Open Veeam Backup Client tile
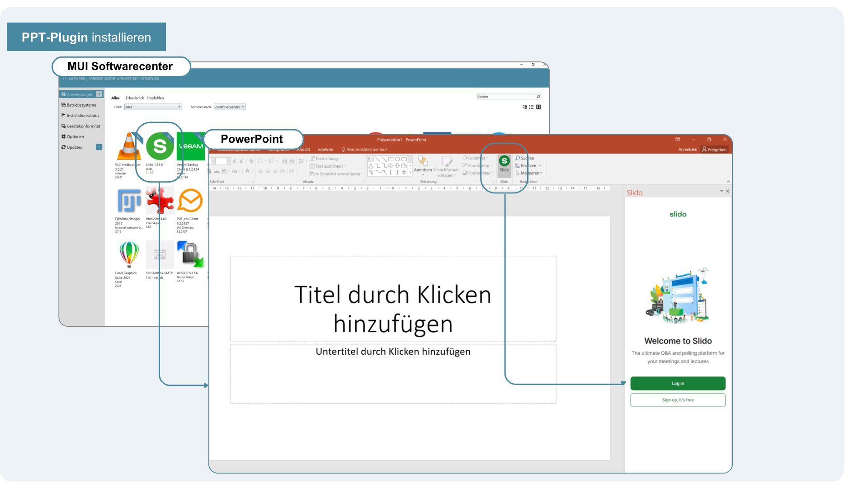The width and height of the screenshot is (868, 488). [x=190, y=155]
